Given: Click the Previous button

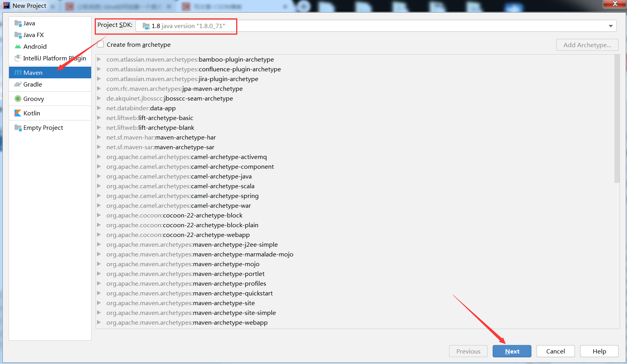Looking at the screenshot, I should coord(468,351).
